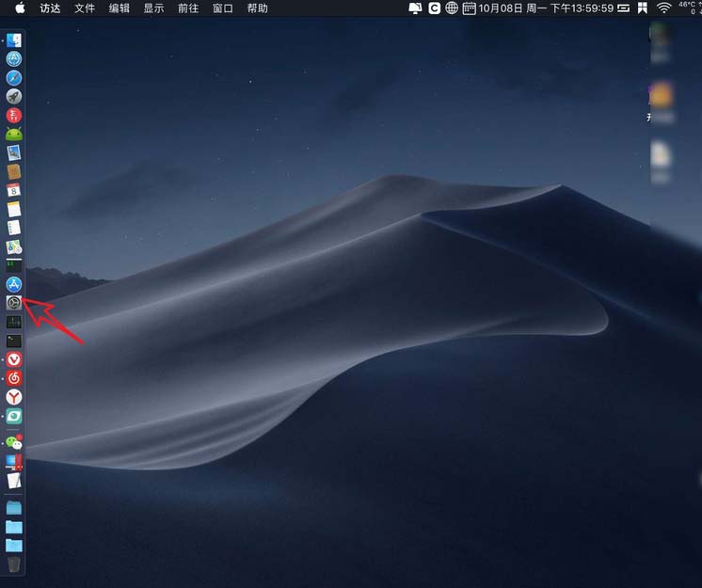
Task: Open Launchpad rocket icon in the Dock
Action: (x=14, y=97)
